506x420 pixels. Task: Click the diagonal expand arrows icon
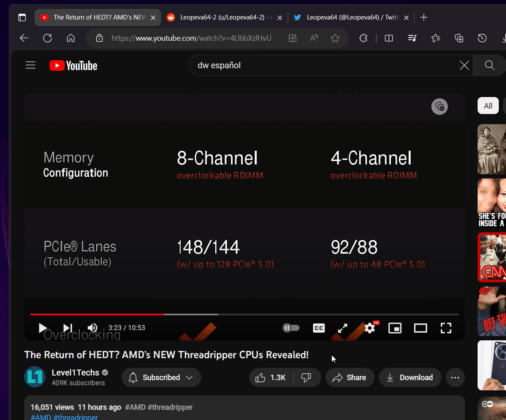(x=342, y=328)
